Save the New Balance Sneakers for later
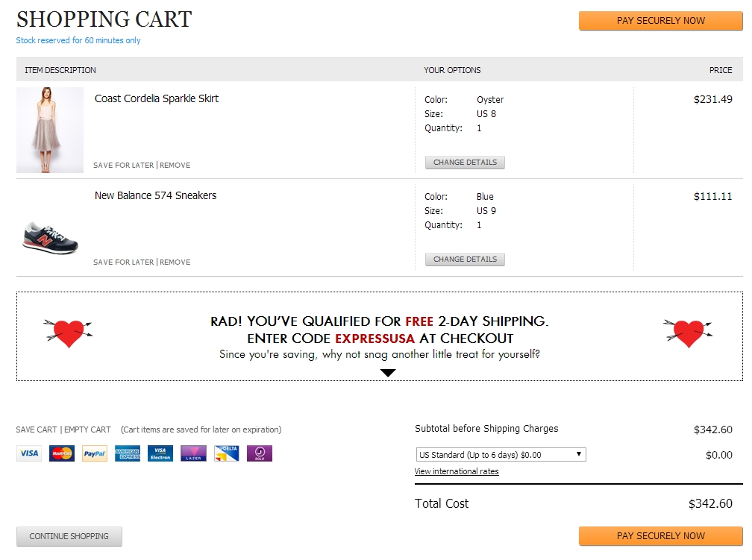Viewport: 752px width, 560px height. point(123,262)
